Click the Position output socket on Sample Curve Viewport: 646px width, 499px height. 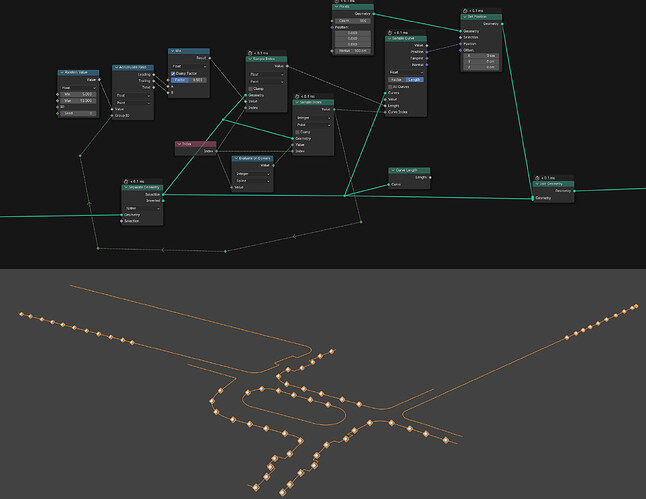(x=427, y=52)
